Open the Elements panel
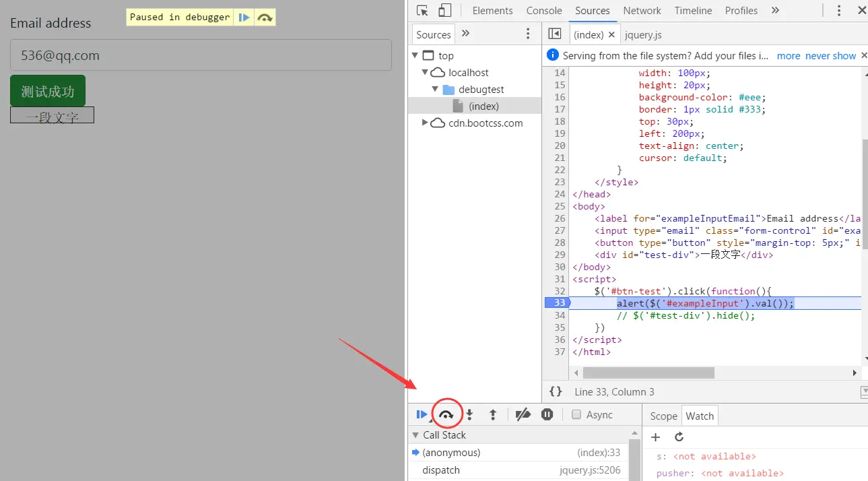 tap(492, 11)
